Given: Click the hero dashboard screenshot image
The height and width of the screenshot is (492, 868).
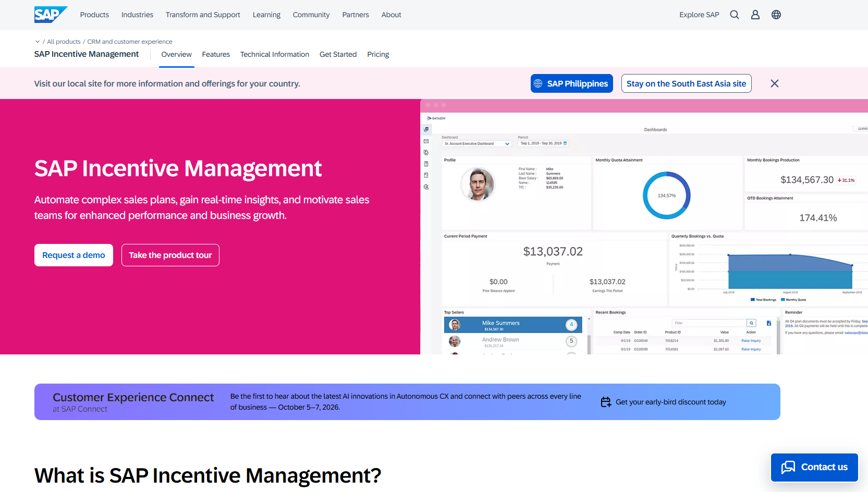Looking at the screenshot, I should pos(644,227).
